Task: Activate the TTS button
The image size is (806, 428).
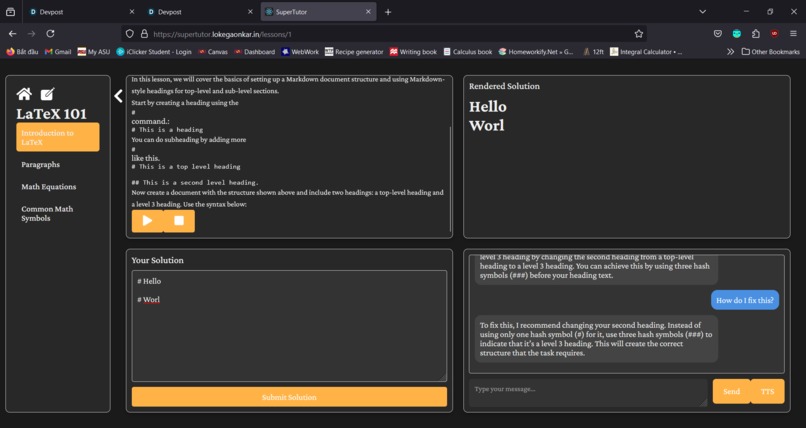Action: pos(767,392)
